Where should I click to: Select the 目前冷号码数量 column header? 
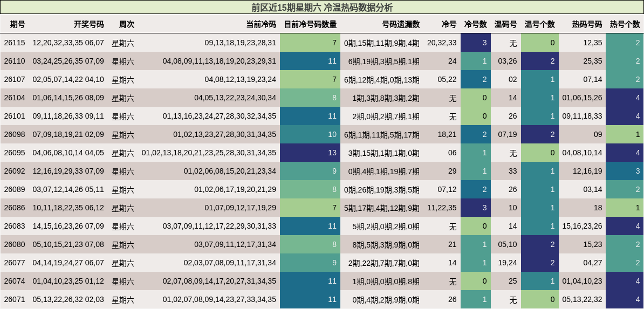(311, 24)
